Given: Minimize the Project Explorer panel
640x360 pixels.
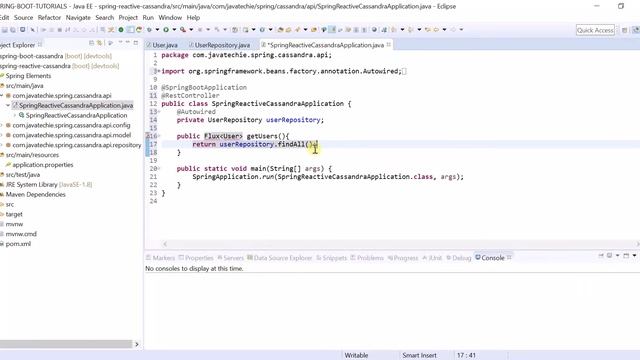Looking at the screenshot, I should [127, 42].
